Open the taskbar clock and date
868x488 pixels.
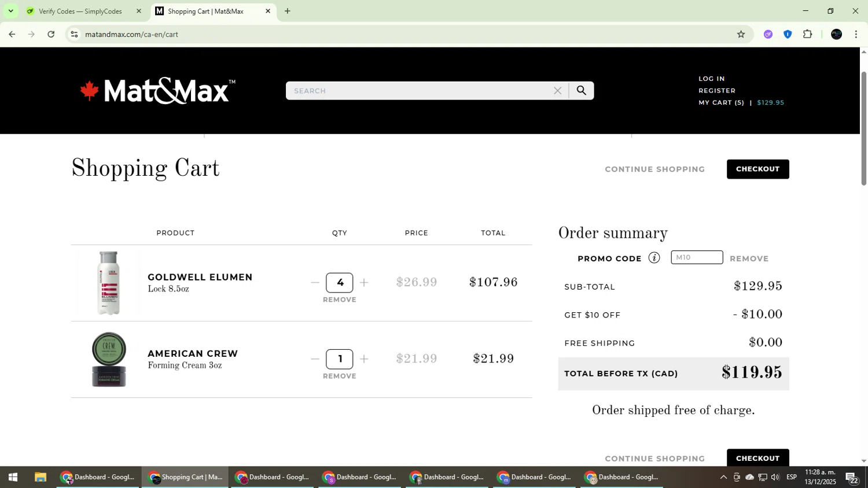(x=821, y=477)
